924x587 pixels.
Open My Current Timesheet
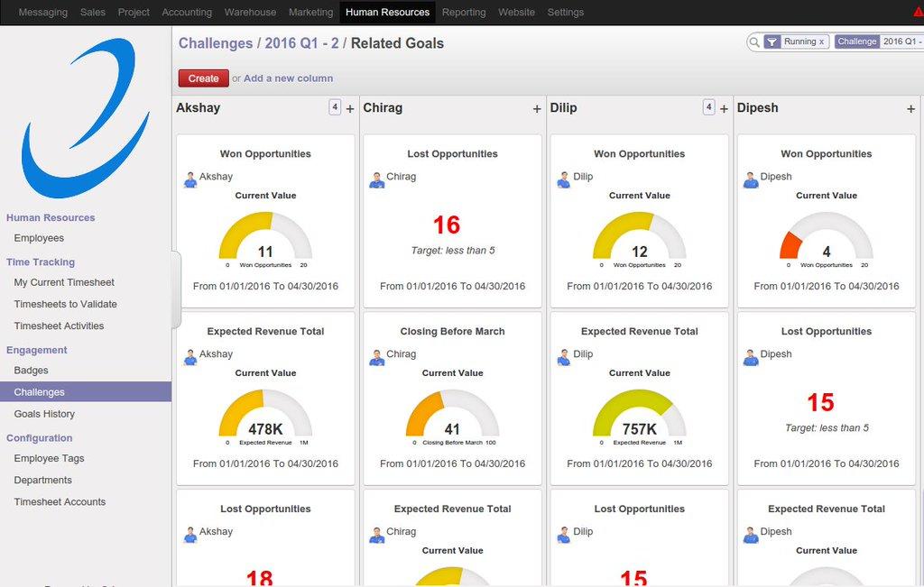(x=64, y=282)
